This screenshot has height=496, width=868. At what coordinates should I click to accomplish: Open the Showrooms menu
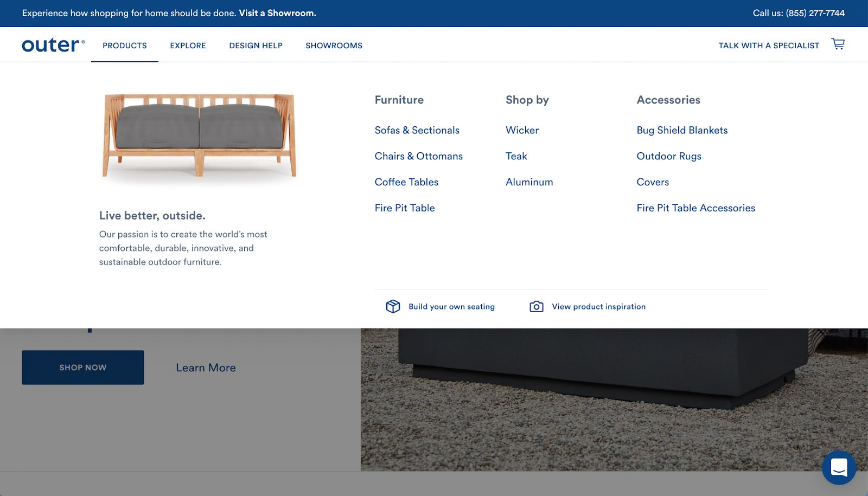coord(334,46)
